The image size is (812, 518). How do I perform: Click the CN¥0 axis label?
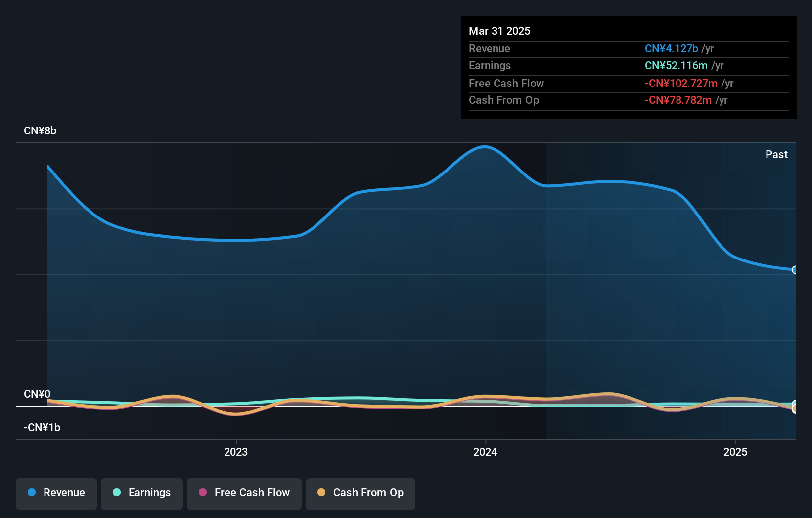point(37,394)
